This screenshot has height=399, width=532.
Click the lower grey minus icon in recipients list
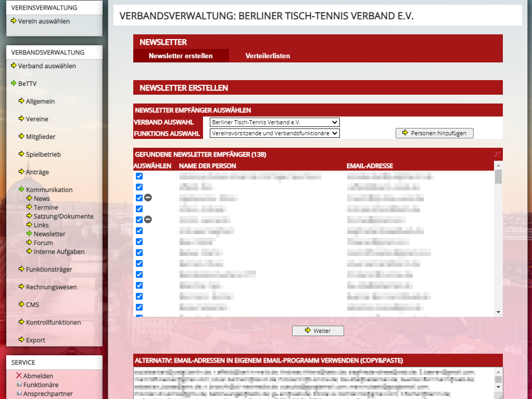tap(148, 220)
